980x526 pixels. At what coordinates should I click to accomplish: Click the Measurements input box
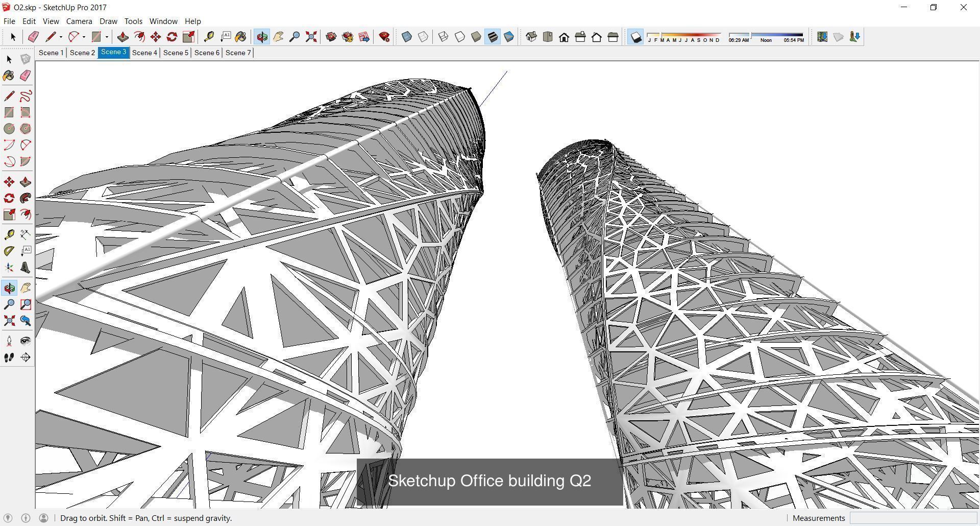click(x=913, y=518)
